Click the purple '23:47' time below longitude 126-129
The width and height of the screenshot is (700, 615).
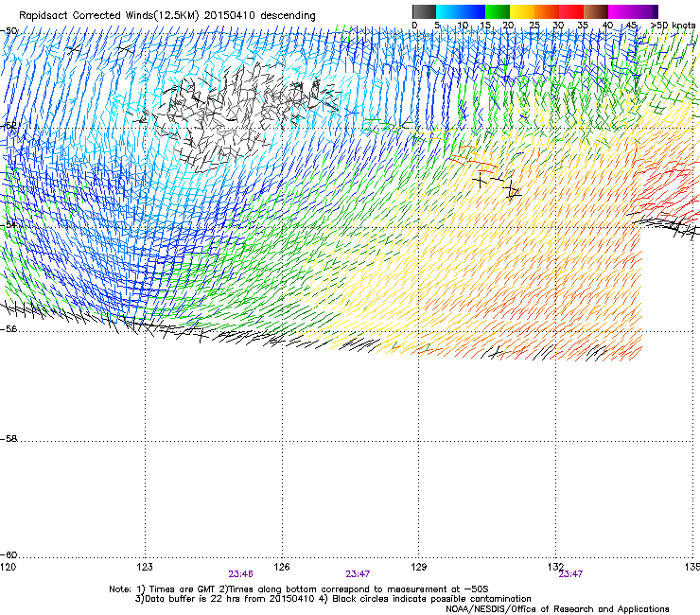point(358,574)
